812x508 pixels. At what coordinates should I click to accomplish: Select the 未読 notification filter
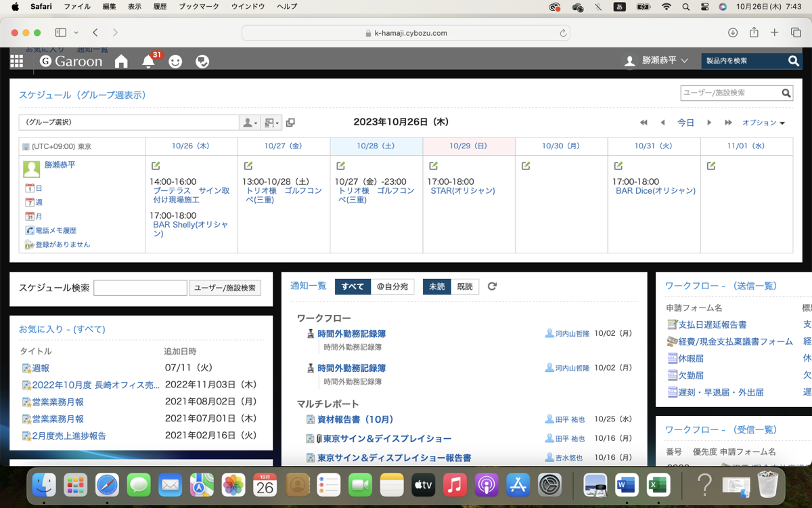click(x=436, y=287)
